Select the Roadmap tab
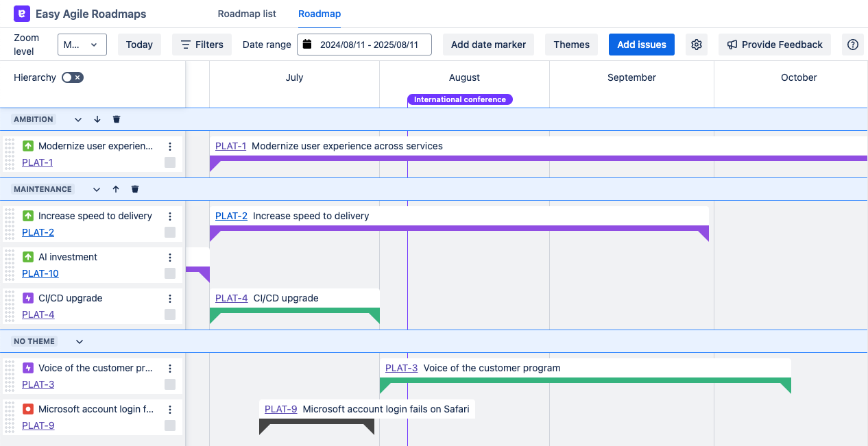868x446 pixels. tap(320, 14)
